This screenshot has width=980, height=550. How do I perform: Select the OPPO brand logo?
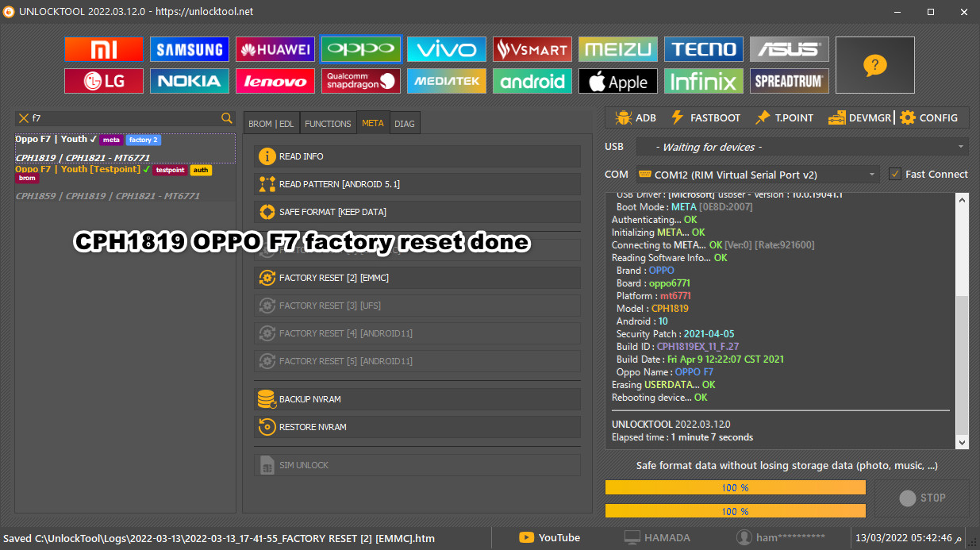pyautogui.click(x=361, y=49)
